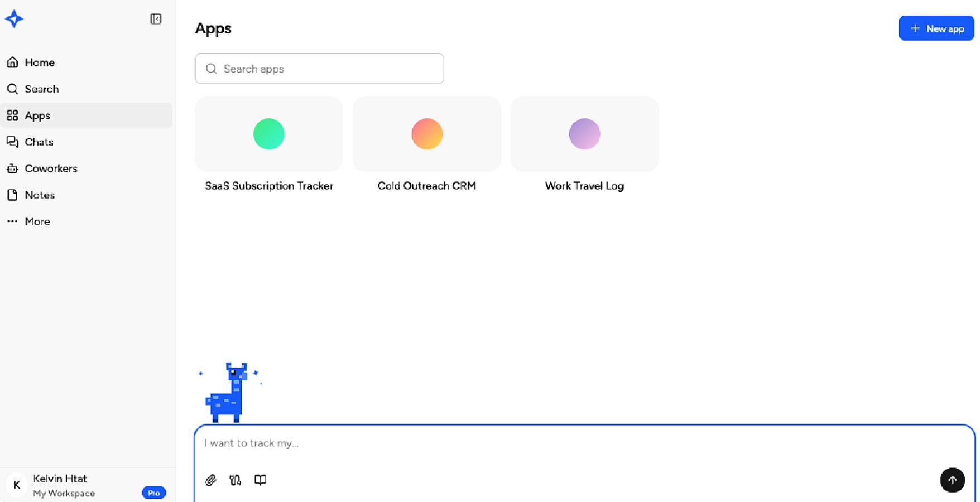Viewport: 980px width, 502px height.
Task: Open the Kelvin Htat workspace menu
Action: tap(87, 485)
